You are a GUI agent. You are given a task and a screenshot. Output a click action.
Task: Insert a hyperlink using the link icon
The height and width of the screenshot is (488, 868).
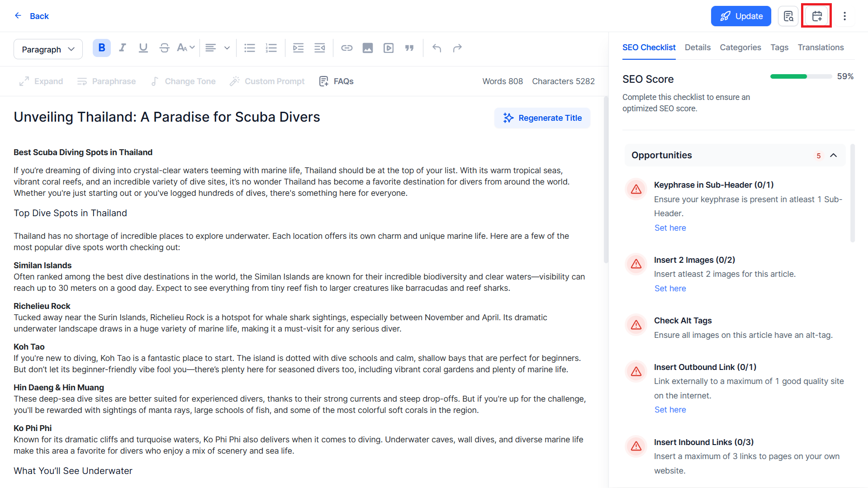[x=347, y=48]
